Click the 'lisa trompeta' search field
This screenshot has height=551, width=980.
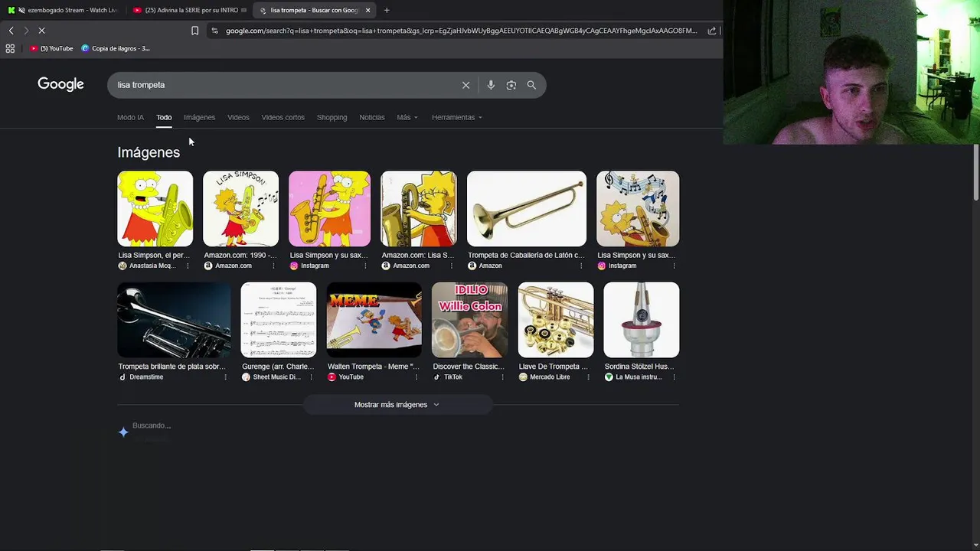pyautogui.click(x=283, y=85)
